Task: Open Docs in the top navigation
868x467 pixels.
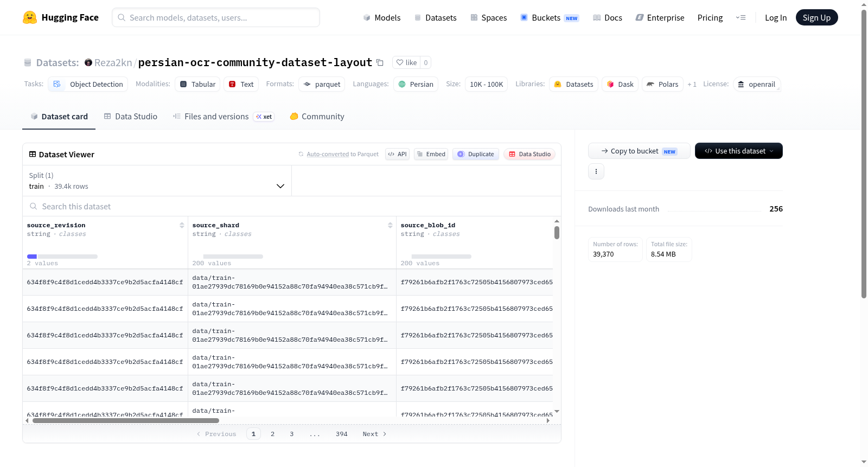Action: 607,17
